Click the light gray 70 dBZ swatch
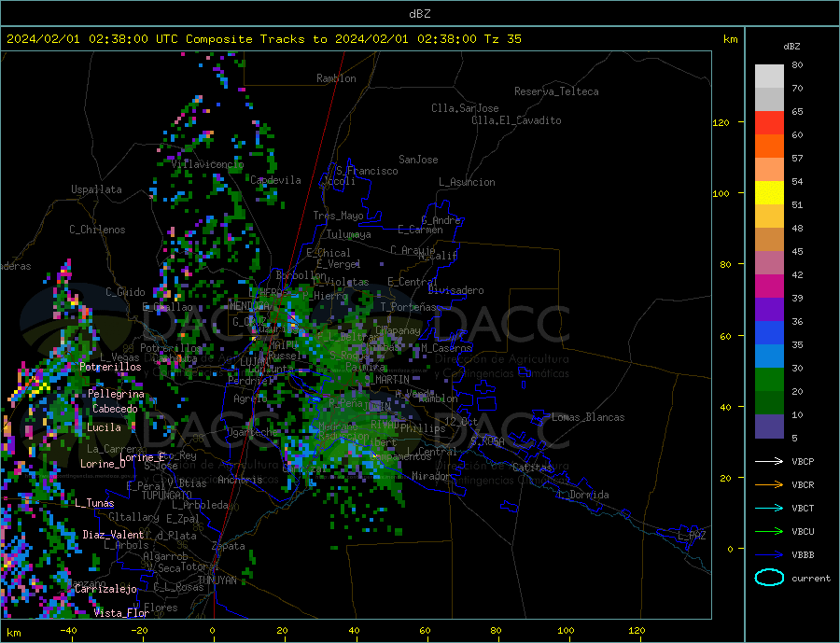The height and width of the screenshot is (643, 840). tap(769, 77)
